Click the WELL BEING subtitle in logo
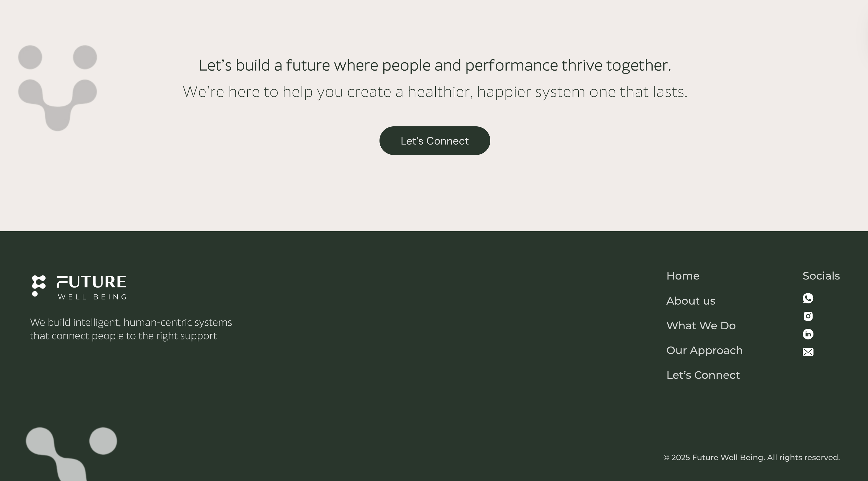868x481 pixels. [x=92, y=297]
